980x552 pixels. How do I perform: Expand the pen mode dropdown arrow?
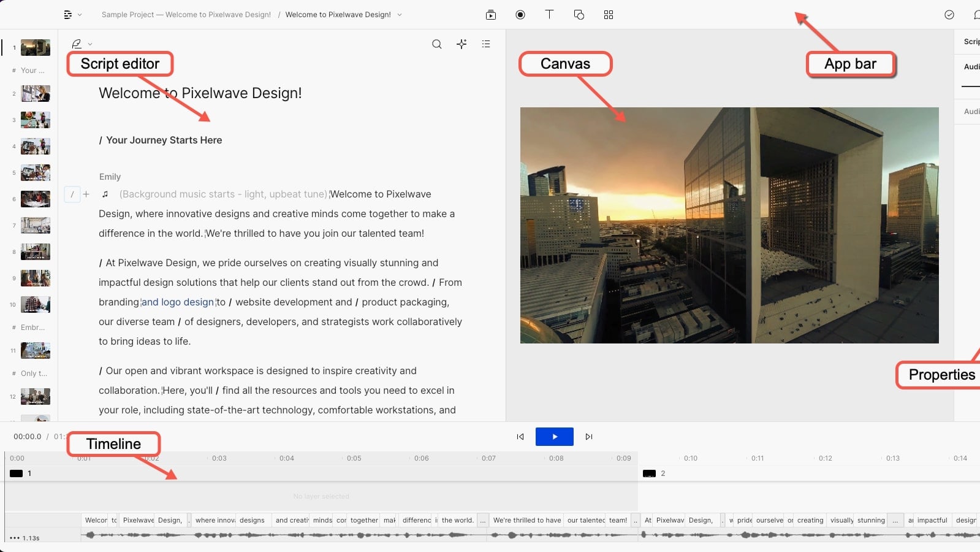tap(90, 44)
